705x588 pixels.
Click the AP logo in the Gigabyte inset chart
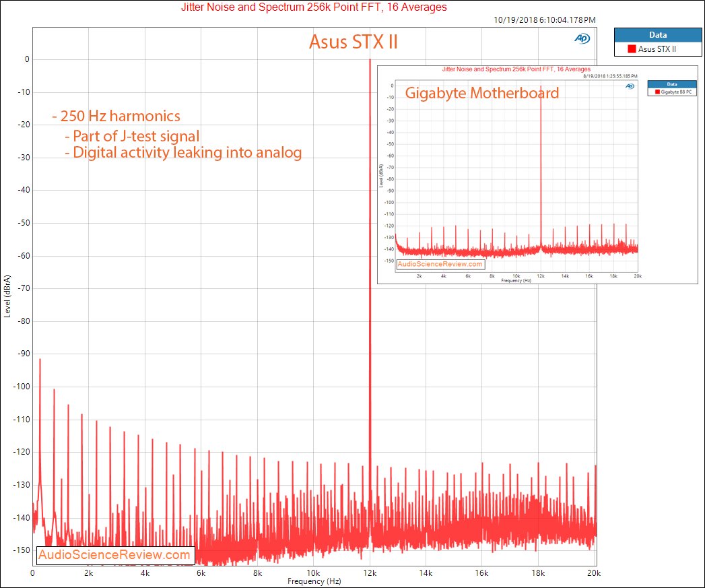(x=630, y=86)
